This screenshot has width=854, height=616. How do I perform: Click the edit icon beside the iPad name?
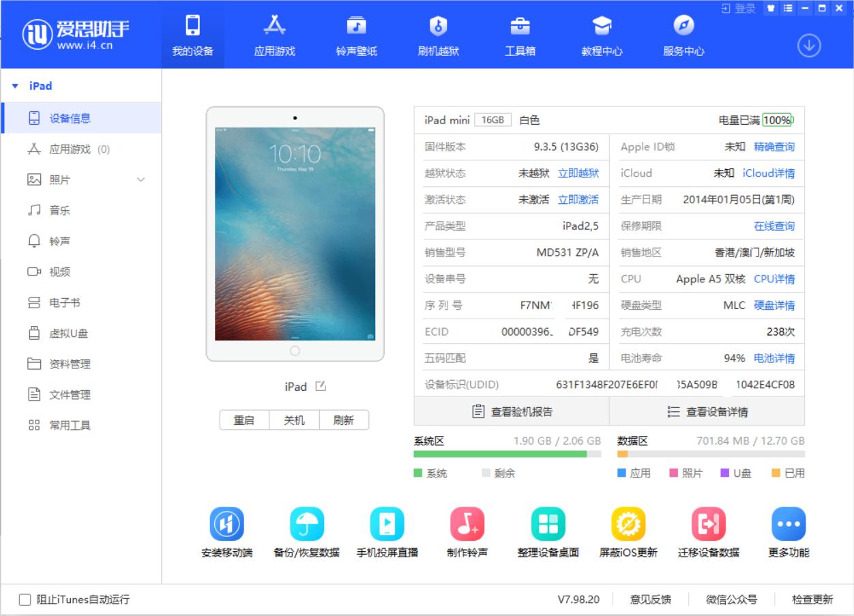(x=321, y=386)
